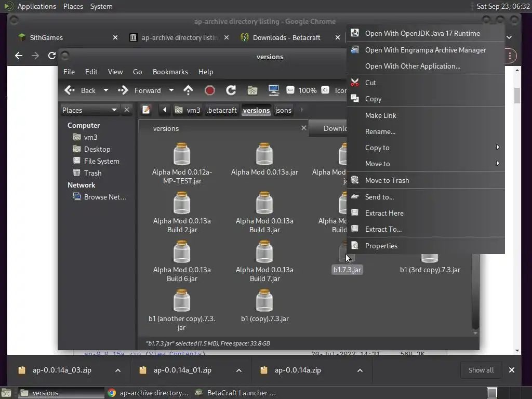Open Browse Network in sidebar
The width and height of the screenshot is (532, 399).
(105, 197)
